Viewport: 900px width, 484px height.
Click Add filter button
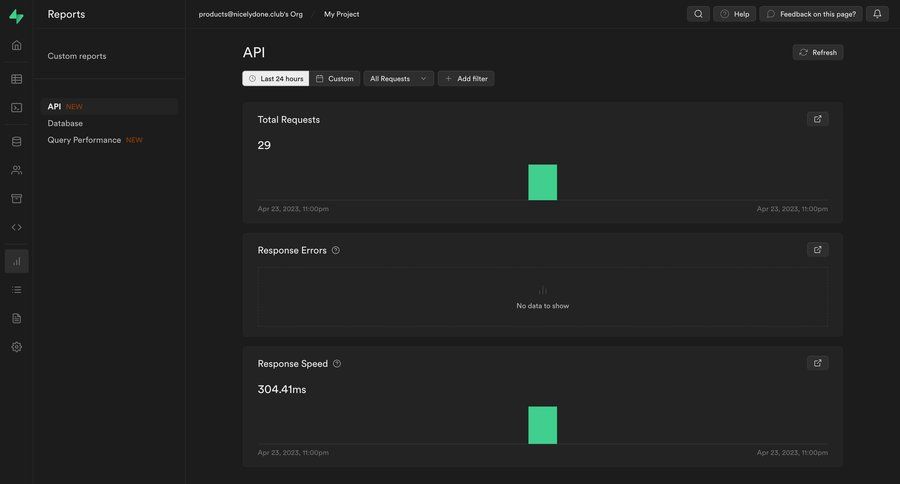pos(466,79)
